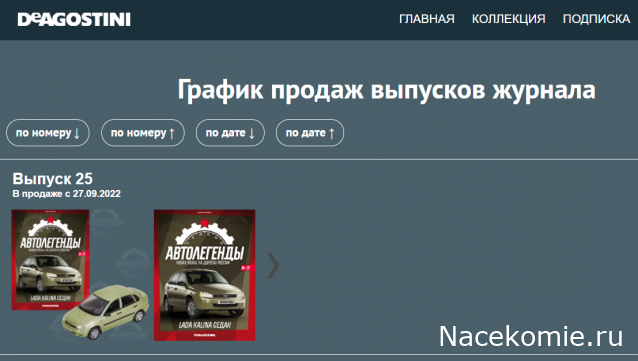Open the ПОДПИСКА menu item
638x361 pixels.
(596, 19)
